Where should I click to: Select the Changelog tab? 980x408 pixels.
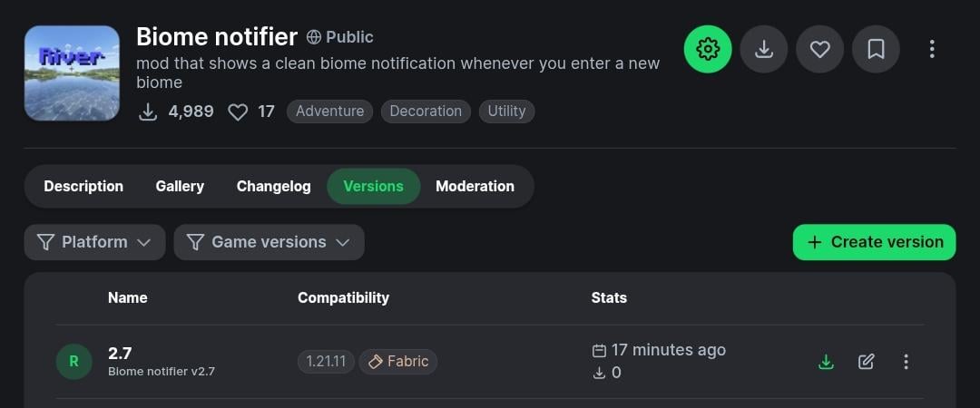click(x=273, y=186)
